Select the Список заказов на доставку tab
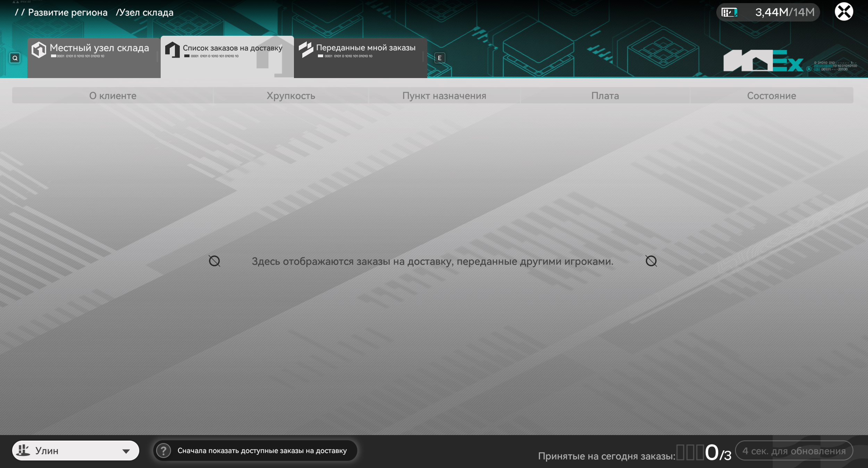 [x=227, y=57]
